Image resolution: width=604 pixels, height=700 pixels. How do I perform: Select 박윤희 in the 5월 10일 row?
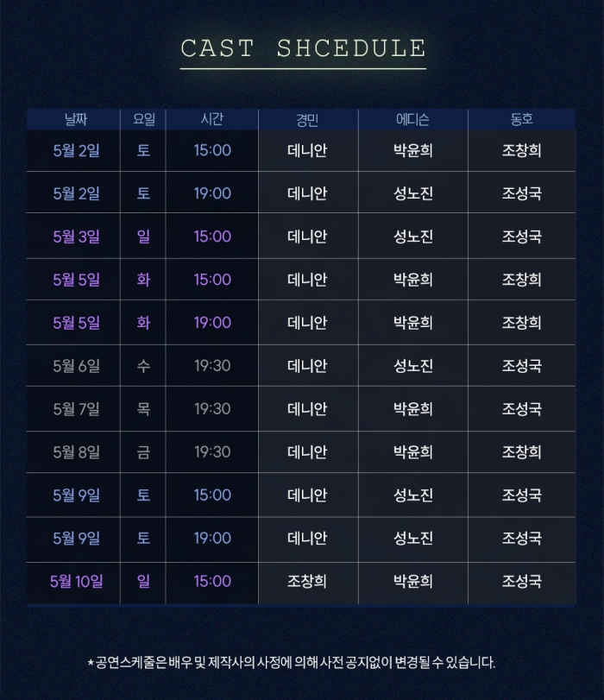click(x=412, y=582)
